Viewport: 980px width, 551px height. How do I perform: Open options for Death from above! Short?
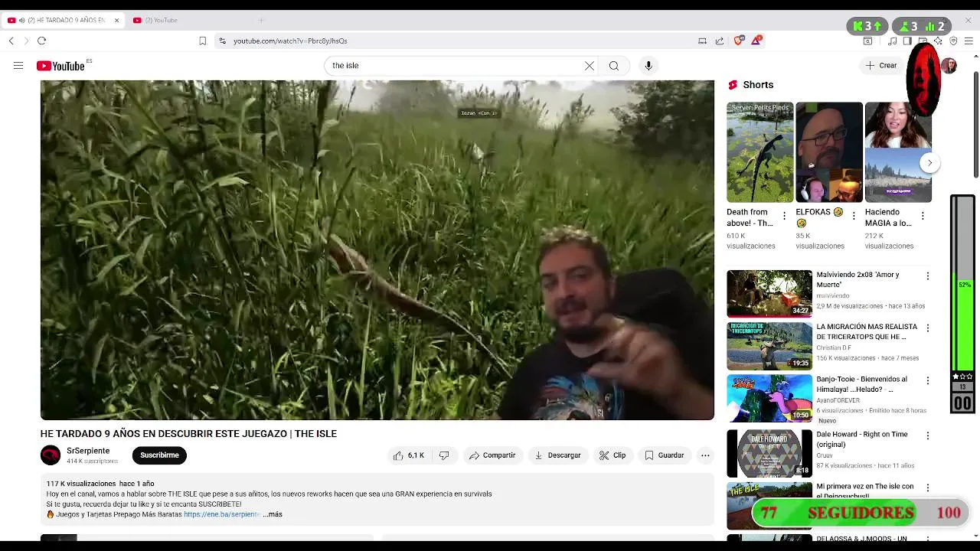tap(784, 217)
